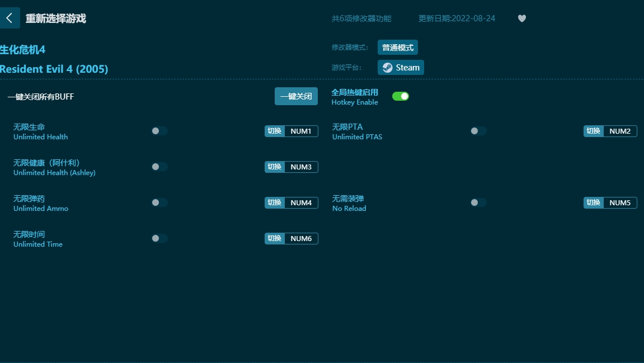Click the 游戏平台 label
This screenshot has height=363, width=644.
tap(347, 67)
